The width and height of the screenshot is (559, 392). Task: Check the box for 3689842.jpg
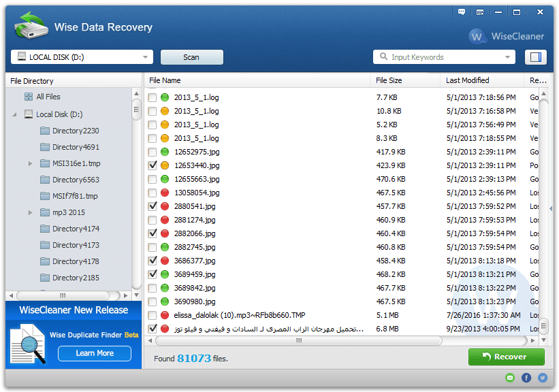pos(153,288)
